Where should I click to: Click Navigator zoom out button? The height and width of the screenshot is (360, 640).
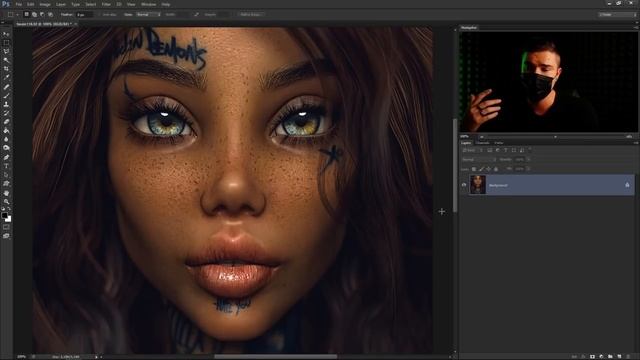pos(482,137)
